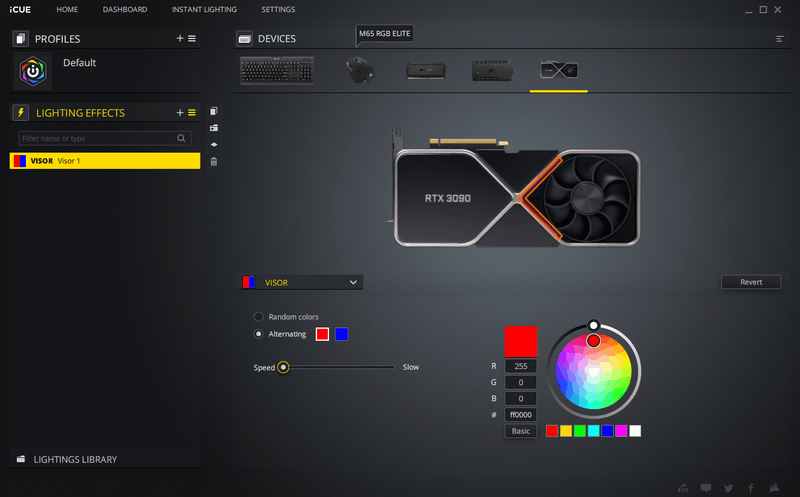Select the RAM module device thumbnail
Viewport: 800px width, 497px height.
click(x=426, y=70)
